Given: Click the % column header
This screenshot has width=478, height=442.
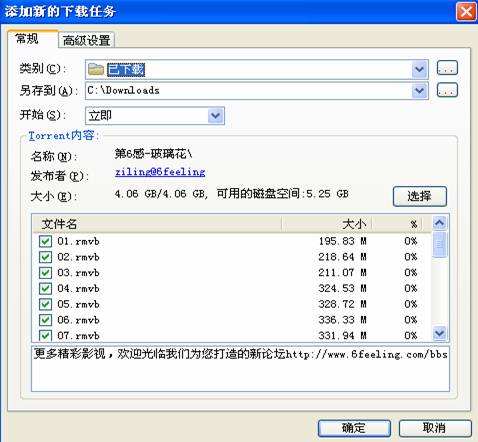Looking at the screenshot, I should pos(397,224).
